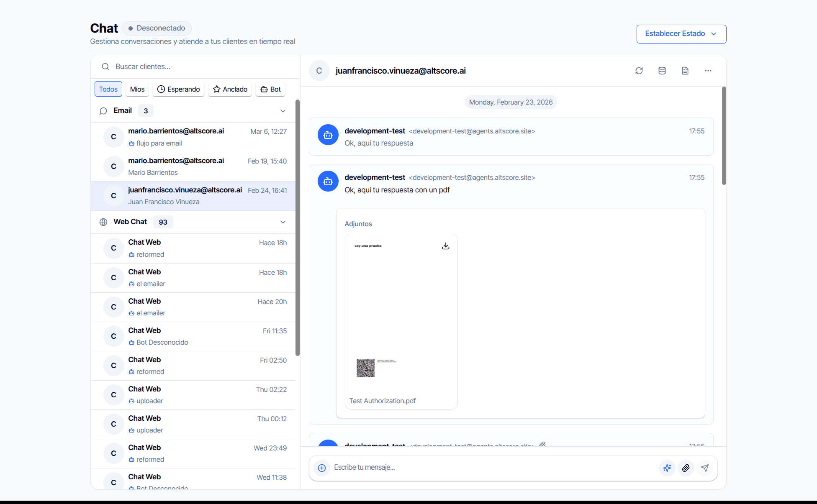Open the Chat Web 'reformed' Fri 02:50 chat
Image resolution: width=817 pixels, height=504 pixels.
[193, 366]
